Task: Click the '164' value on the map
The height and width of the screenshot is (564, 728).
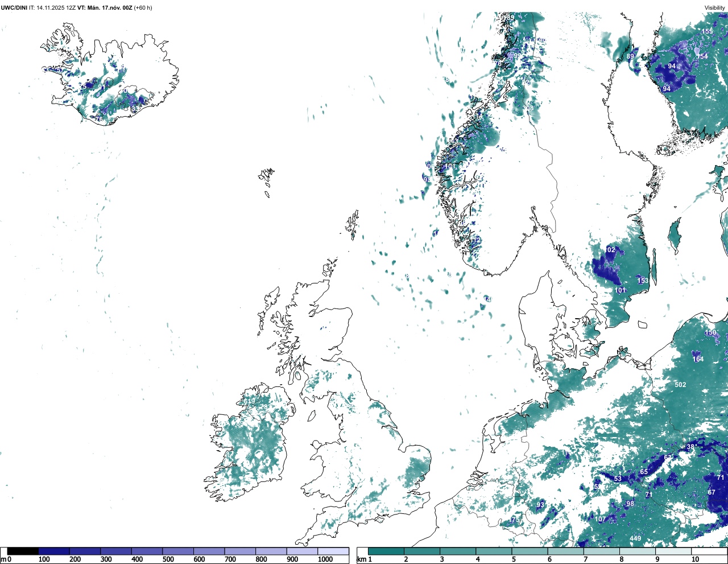Action: (698, 359)
